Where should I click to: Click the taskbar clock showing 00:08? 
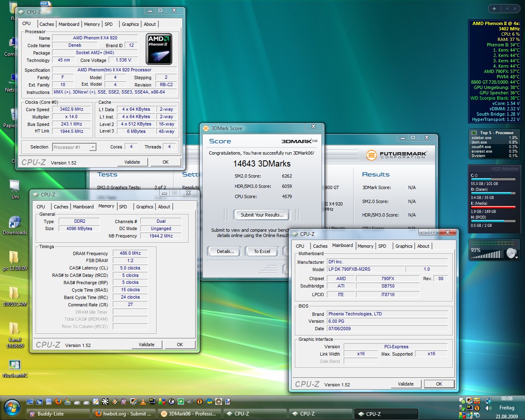(x=507, y=399)
